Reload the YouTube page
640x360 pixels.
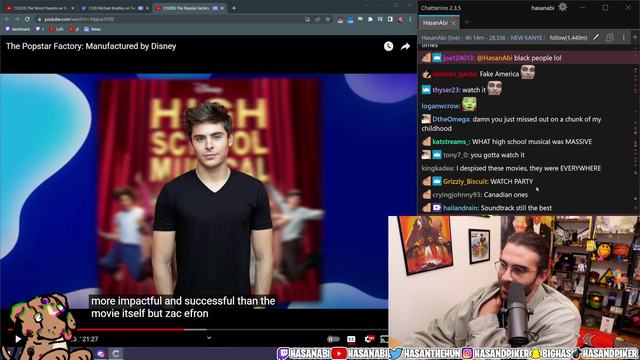[x=27, y=19]
